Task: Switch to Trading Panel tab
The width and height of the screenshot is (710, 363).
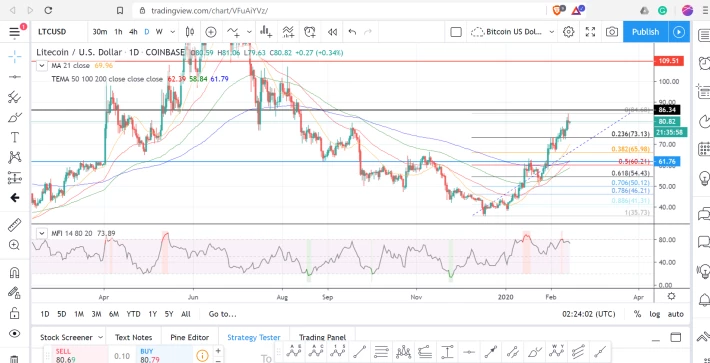Action: click(x=322, y=337)
